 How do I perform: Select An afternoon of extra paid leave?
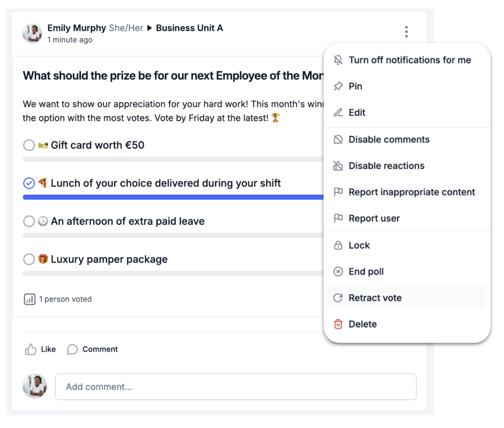click(29, 221)
